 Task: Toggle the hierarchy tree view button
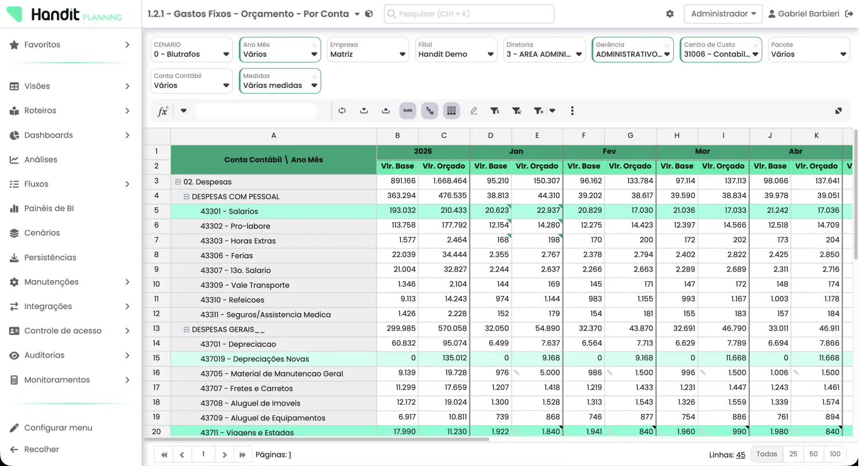click(x=429, y=111)
